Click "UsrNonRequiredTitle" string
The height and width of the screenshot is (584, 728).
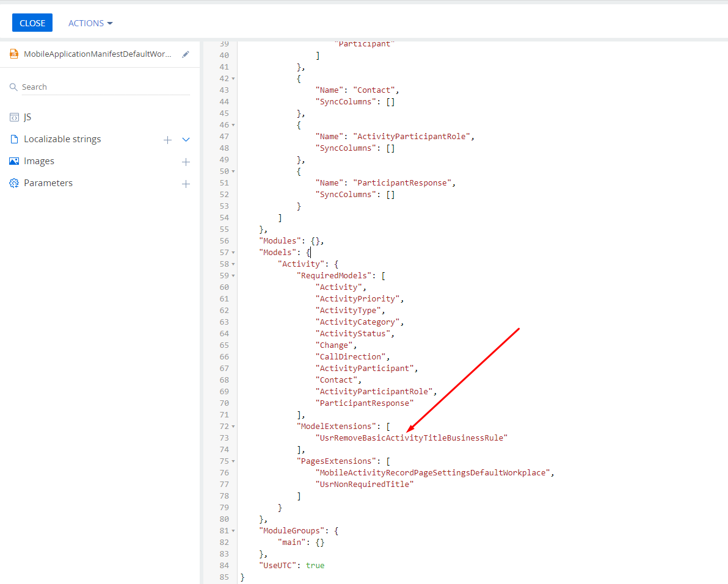pyautogui.click(x=365, y=485)
